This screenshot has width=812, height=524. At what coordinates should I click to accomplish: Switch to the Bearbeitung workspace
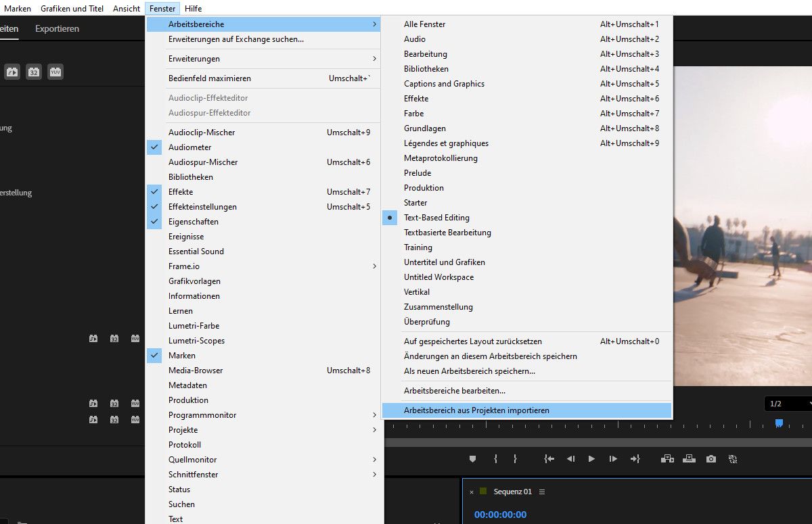[x=526, y=54]
